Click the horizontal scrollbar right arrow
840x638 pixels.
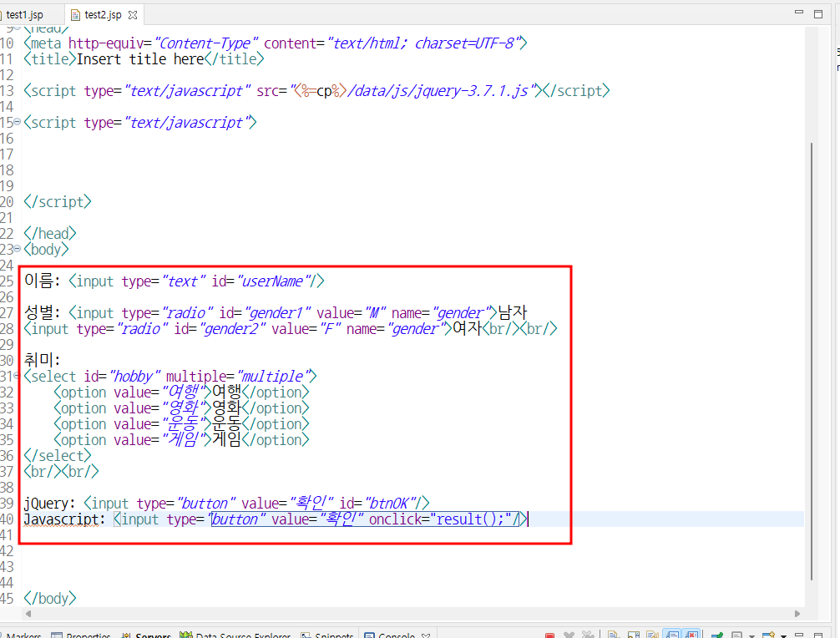pyautogui.click(x=797, y=613)
